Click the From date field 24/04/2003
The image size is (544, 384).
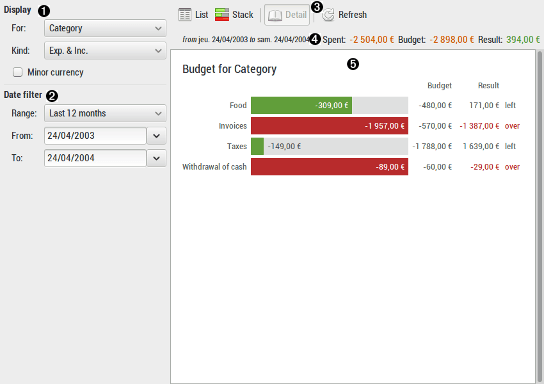(95, 136)
